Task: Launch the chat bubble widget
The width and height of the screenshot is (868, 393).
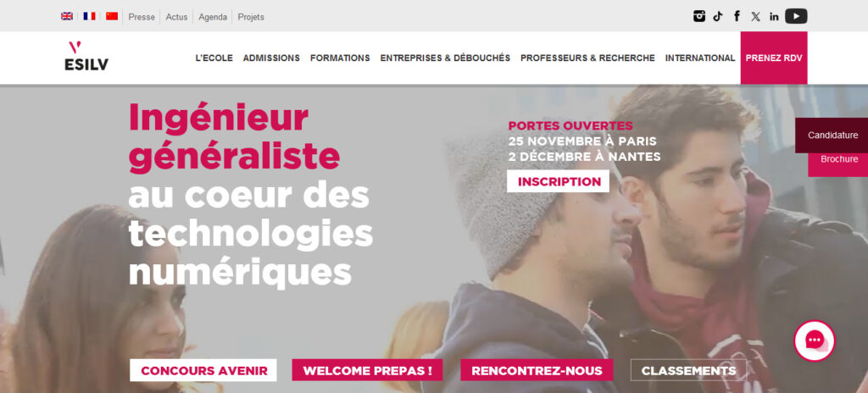Action: point(815,340)
